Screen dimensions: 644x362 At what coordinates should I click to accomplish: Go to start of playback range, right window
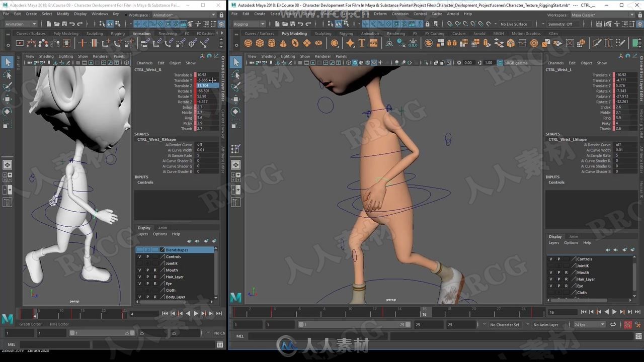click(x=584, y=312)
